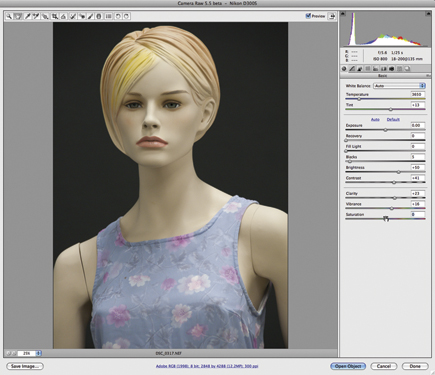435x375 pixels.
Task: Click the Saturation slider handle
Action: 386,219
